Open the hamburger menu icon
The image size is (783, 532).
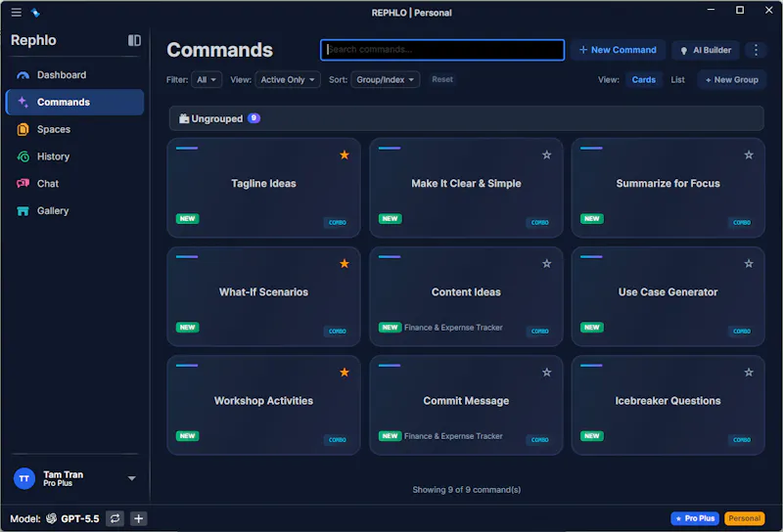(x=16, y=13)
